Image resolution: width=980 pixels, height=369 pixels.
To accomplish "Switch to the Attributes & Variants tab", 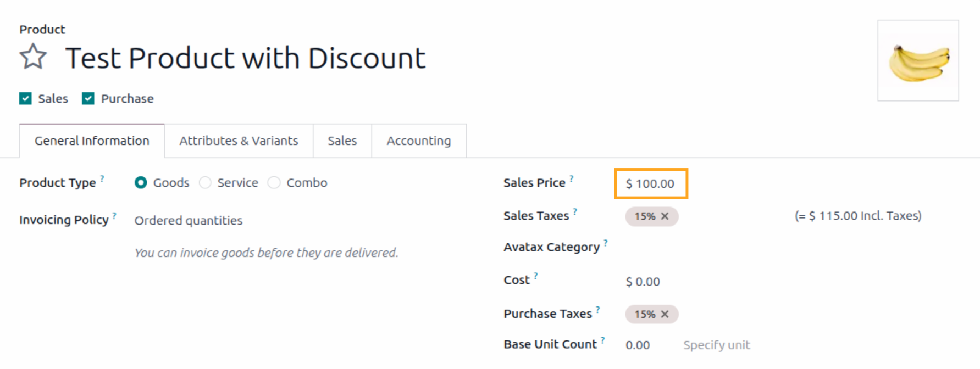I will [x=238, y=141].
